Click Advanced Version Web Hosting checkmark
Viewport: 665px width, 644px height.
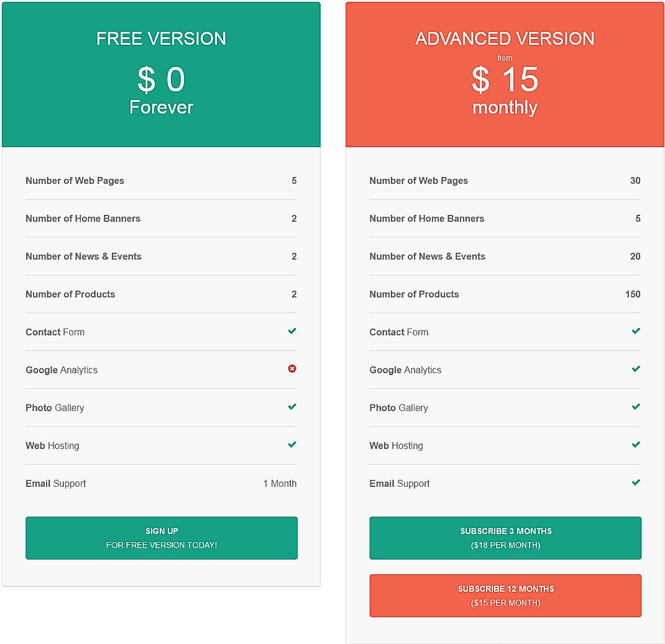tap(636, 445)
